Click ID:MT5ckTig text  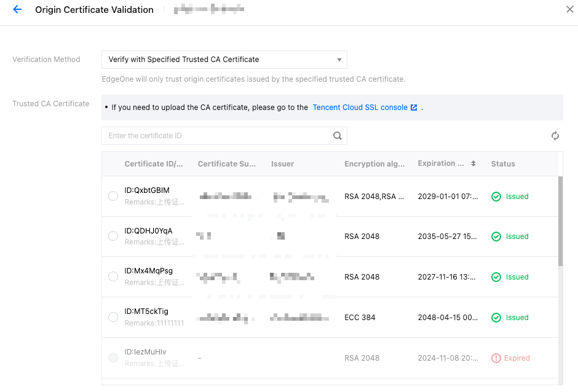pyautogui.click(x=146, y=312)
